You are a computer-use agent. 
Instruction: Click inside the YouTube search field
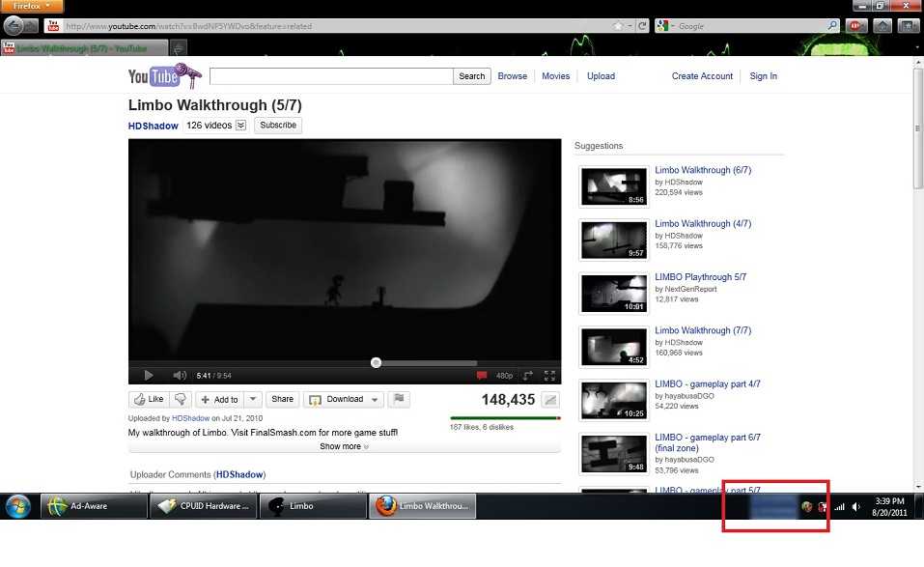coord(331,76)
